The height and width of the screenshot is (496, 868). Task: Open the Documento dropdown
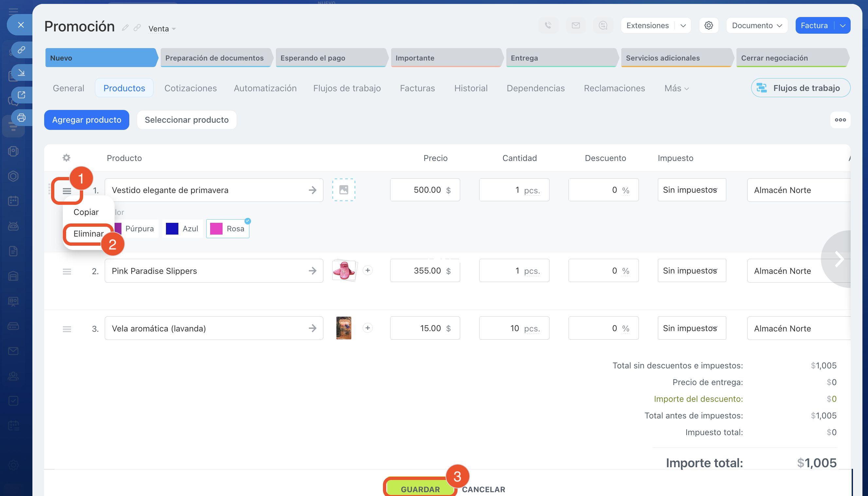(757, 26)
